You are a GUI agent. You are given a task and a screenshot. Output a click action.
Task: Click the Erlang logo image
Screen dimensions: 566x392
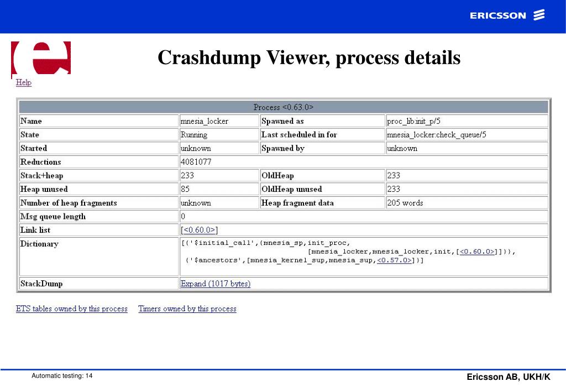(x=41, y=59)
